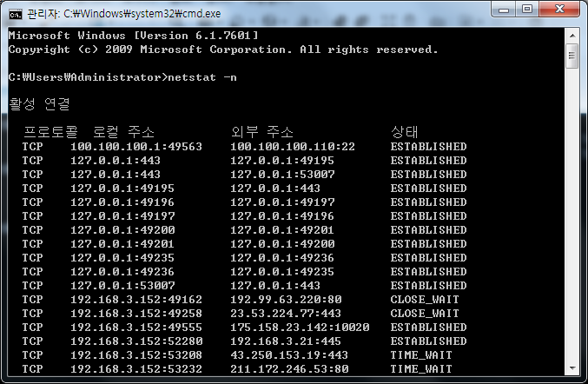Click the scrollbar up arrow
The height and width of the screenshot is (384, 588).
[572, 36]
